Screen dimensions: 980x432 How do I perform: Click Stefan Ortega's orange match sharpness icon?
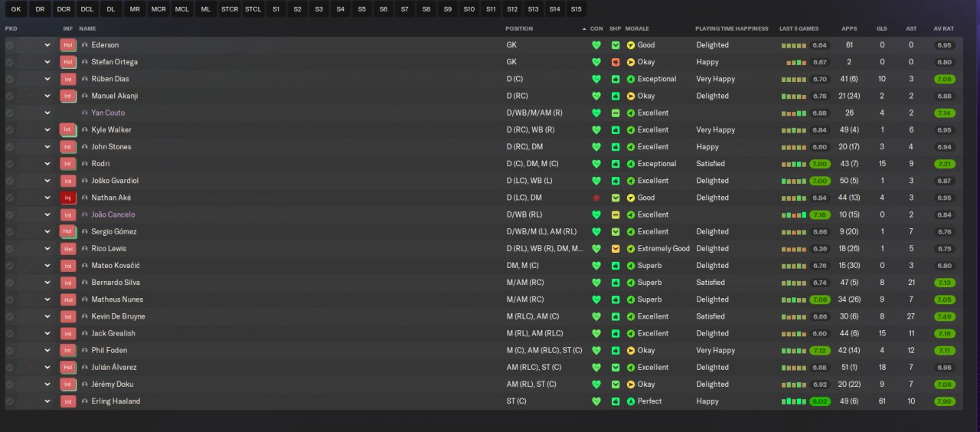tap(616, 62)
